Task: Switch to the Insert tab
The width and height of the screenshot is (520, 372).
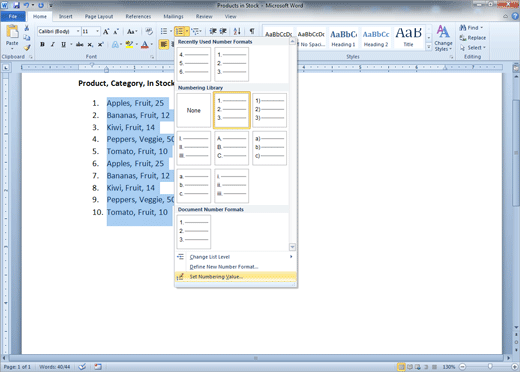Action: point(66,16)
